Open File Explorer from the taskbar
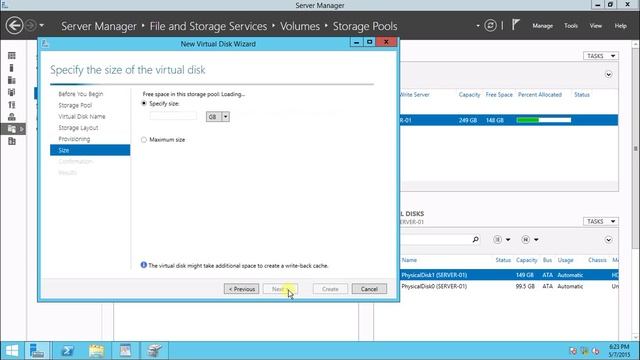The height and width of the screenshot is (360, 640). pos(96,351)
